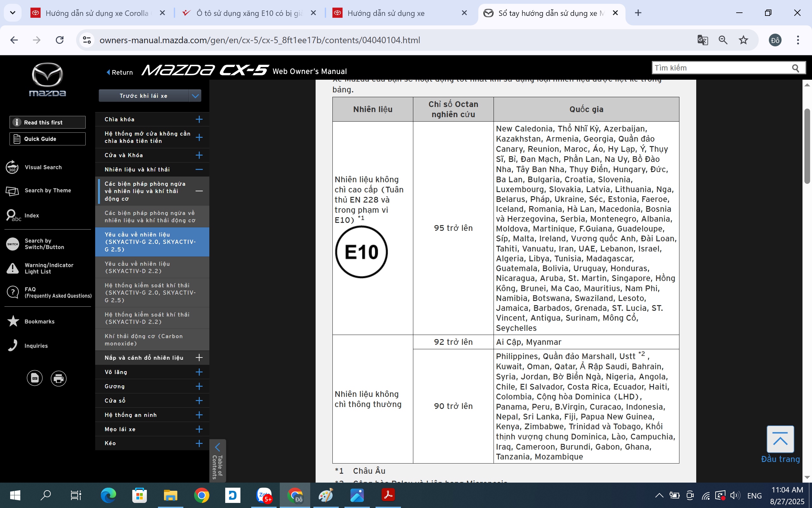Click the print page icon

(x=59, y=378)
